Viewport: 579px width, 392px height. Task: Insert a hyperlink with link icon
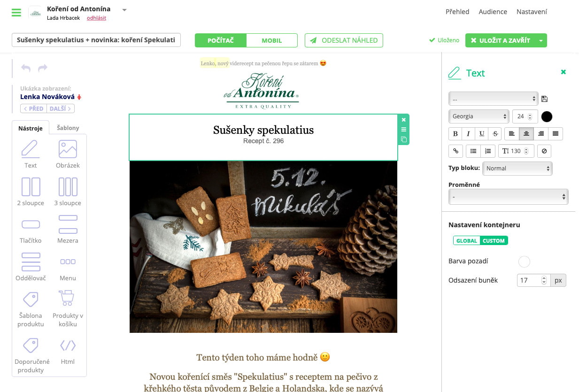[455, 151]
